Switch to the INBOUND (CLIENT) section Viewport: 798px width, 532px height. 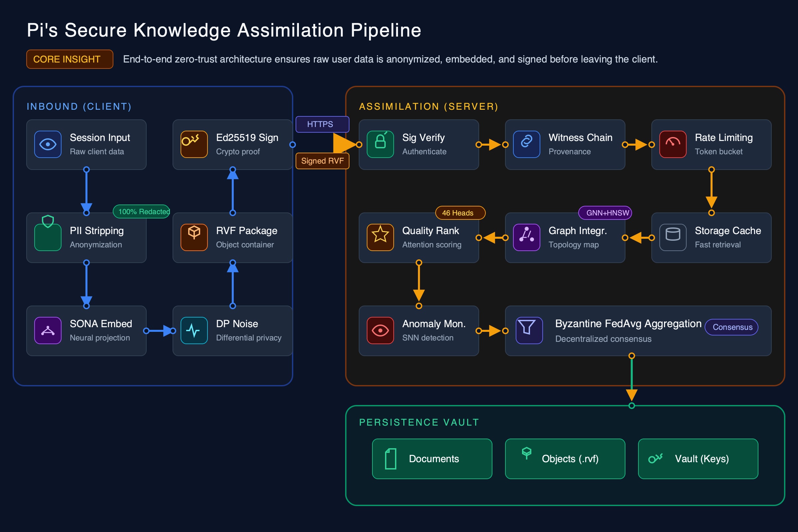pos(79,106)
